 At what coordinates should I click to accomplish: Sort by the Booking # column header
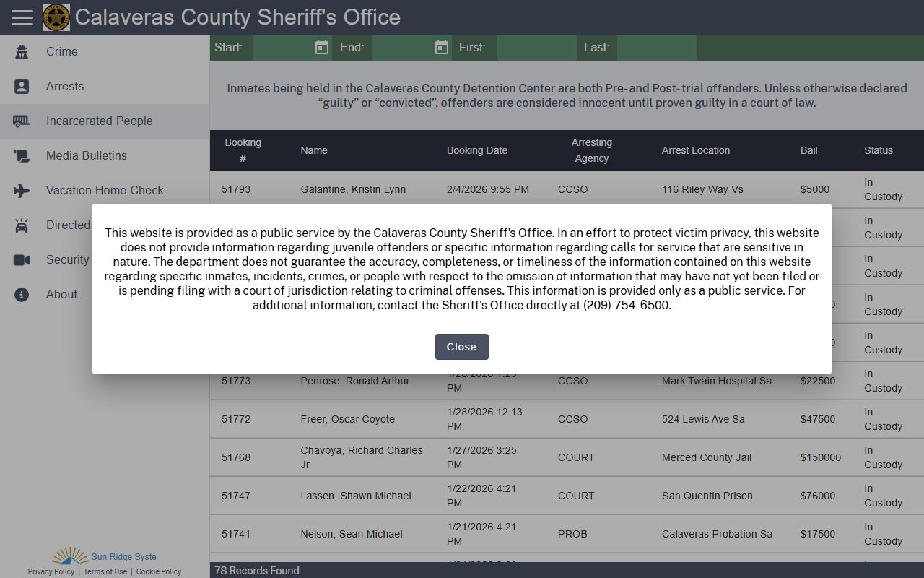pos(243,150)
